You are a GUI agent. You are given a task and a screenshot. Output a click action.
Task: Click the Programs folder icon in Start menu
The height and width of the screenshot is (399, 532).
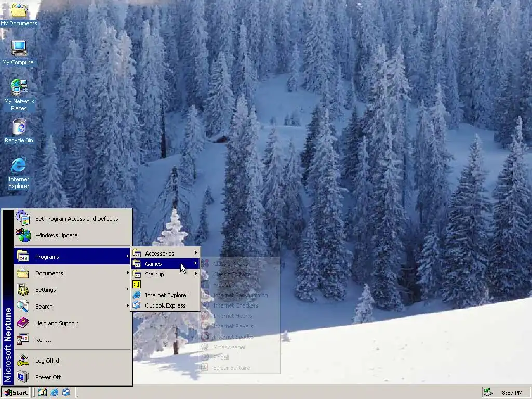[x=23, y=256]
